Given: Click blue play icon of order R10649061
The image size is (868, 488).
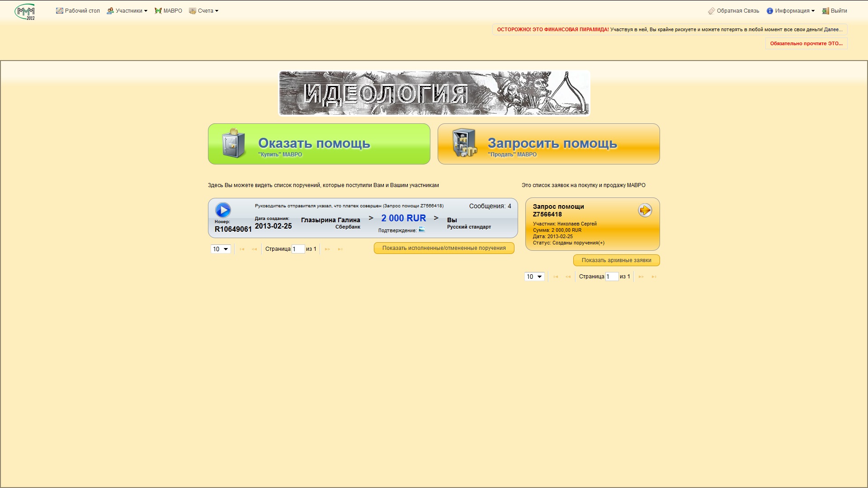Looking at the screenshot, I should tap(223, 210).
